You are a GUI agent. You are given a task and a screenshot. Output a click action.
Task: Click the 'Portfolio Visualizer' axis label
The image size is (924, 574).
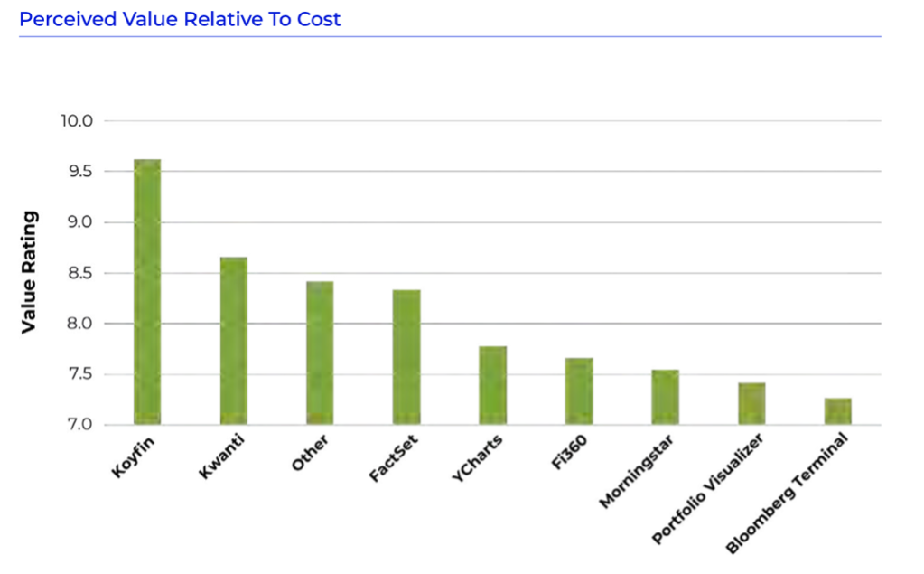(708, 489)
